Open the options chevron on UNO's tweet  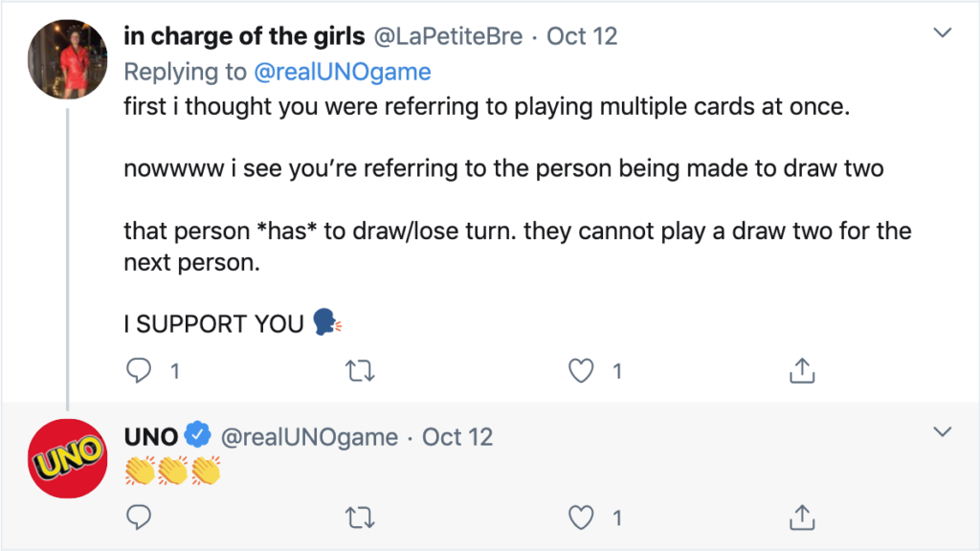coord(944,430)
